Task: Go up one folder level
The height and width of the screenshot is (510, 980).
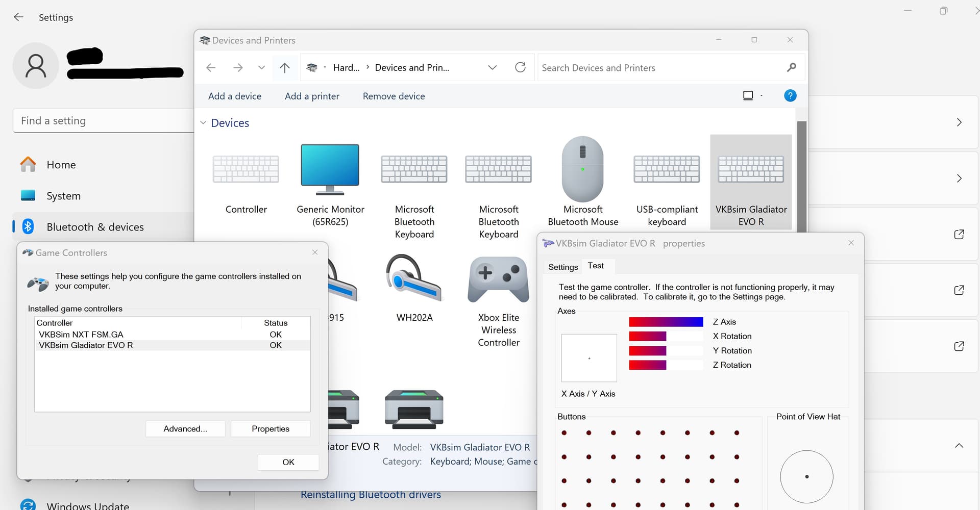Action: (x=285, y=67)
